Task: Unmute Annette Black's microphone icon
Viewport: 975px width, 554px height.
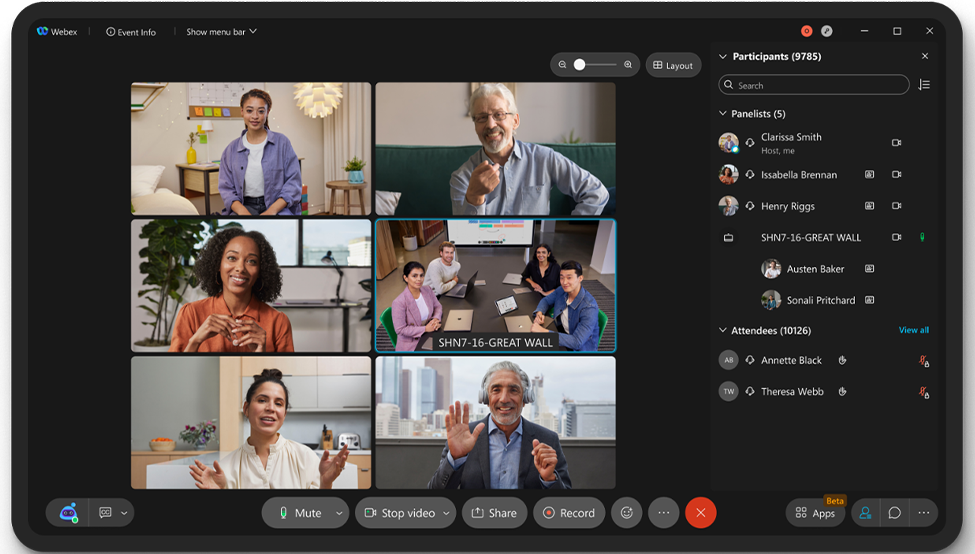Action: 924,361
